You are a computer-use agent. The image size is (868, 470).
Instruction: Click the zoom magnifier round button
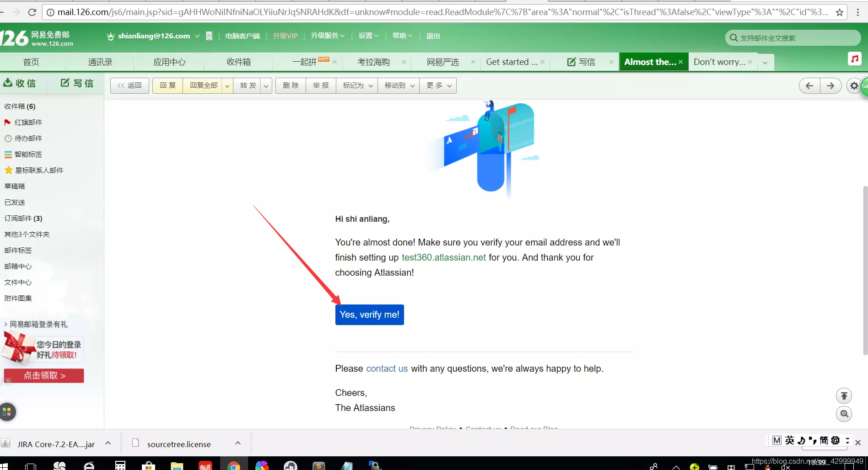click(x=844, y=414)
